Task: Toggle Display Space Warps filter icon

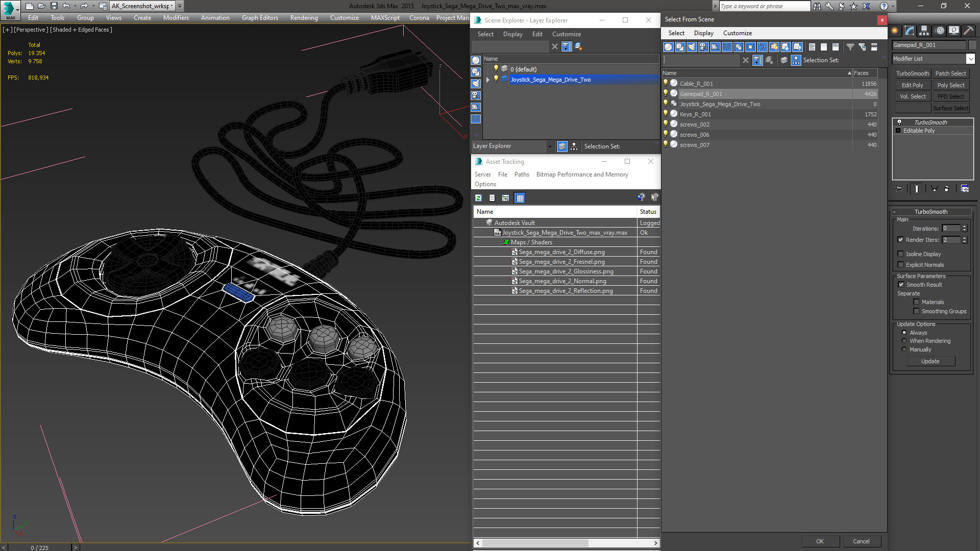Action: click(x=727, y=47)
